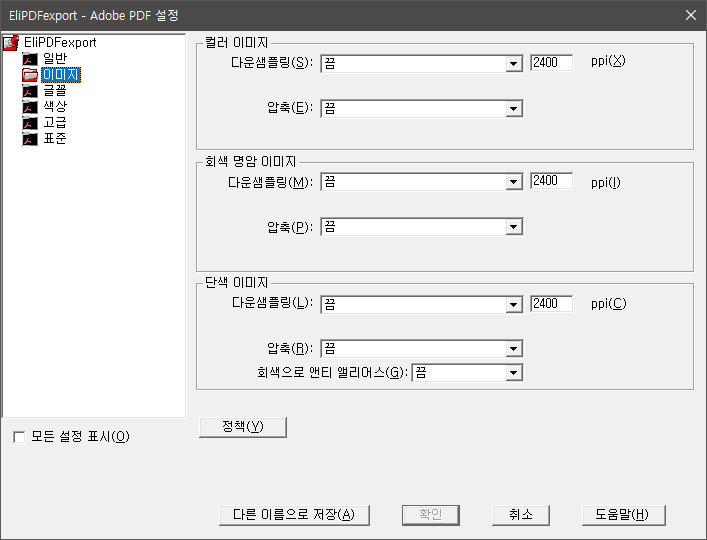Viewport: 707px width, 540px height.
Task: Click the PDF icon beside 색상
Action: click(x=30, y=107)
